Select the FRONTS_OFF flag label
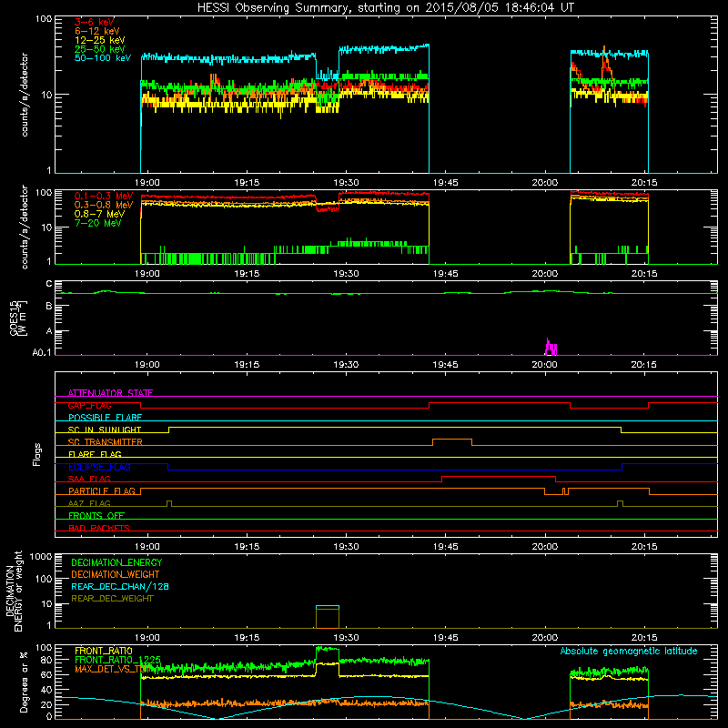This screenshot has height=728, width=728. (x=96, y=516)
